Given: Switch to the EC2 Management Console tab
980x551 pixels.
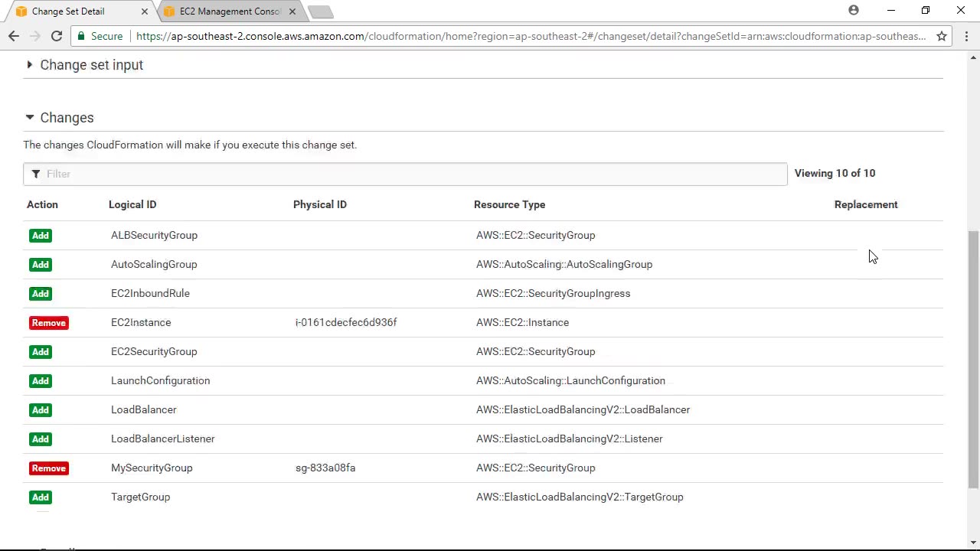Looking at the screenshot, I should [230, 11].
